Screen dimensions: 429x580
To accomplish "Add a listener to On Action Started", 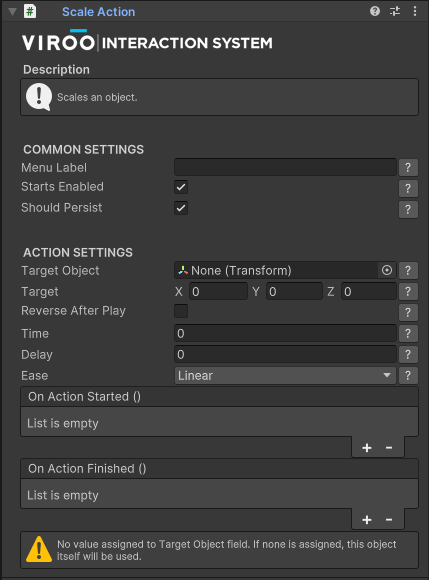I will click(367, 448).
